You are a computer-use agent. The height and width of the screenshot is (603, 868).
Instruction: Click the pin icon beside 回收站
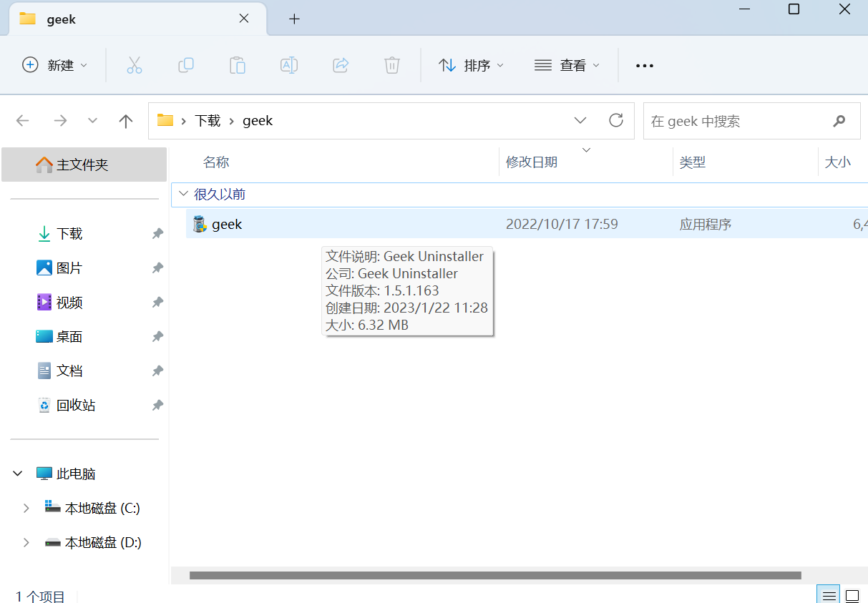pos(157,406)
